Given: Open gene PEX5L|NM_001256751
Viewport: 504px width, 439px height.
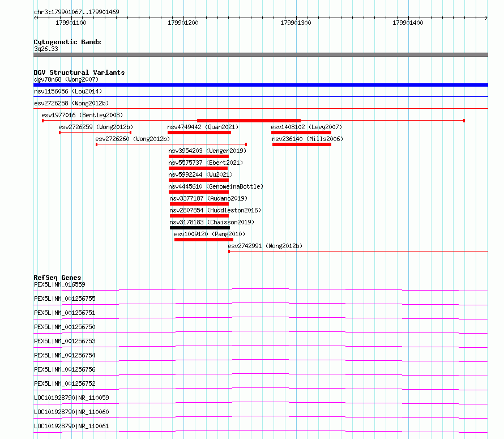Looking at the screenshot, I should pyautogui.click(x=65, y=313).
